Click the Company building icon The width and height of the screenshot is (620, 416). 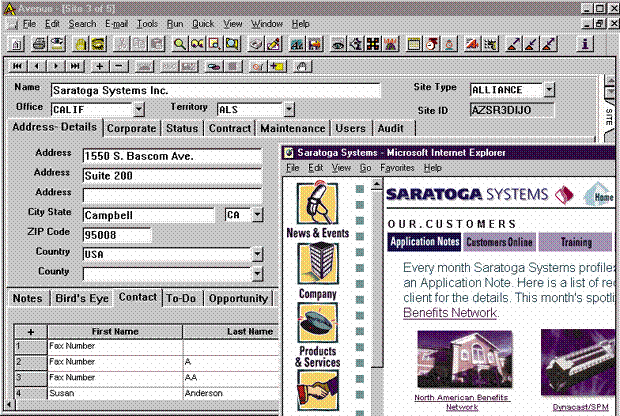point(318,263)
